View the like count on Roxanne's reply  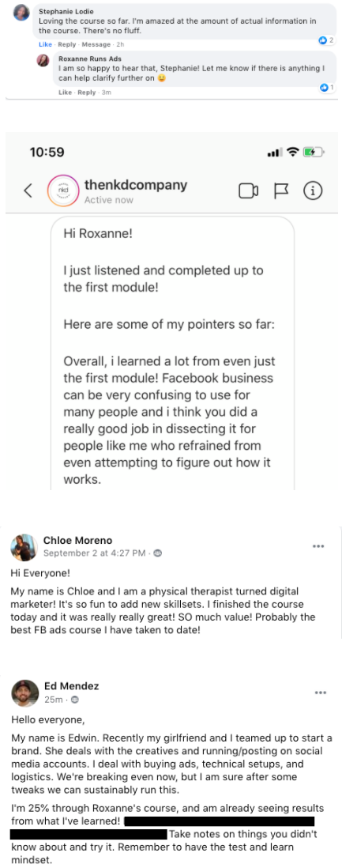pyautogui.click(x=327, y=88)
